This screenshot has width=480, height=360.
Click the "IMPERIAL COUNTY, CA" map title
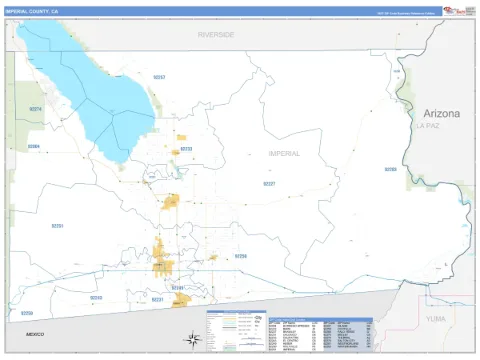32,12
